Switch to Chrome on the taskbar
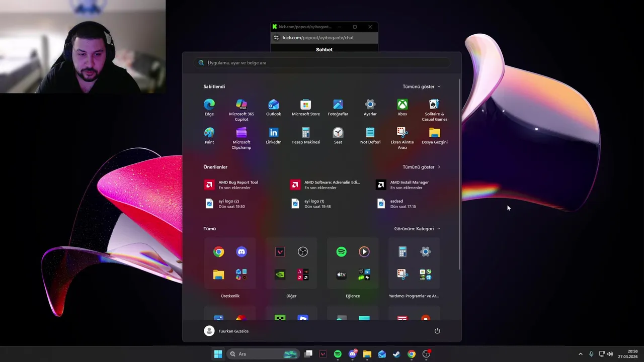This screenshot has width=644, height=362. click(412, 354)
